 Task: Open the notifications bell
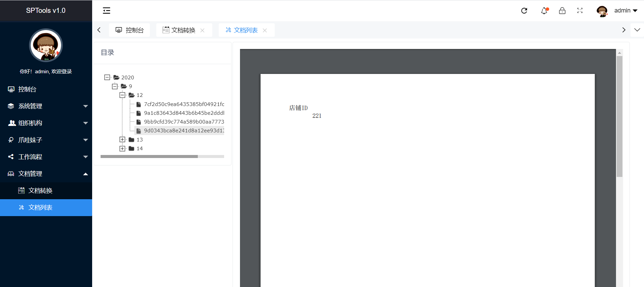click(544, 11)
